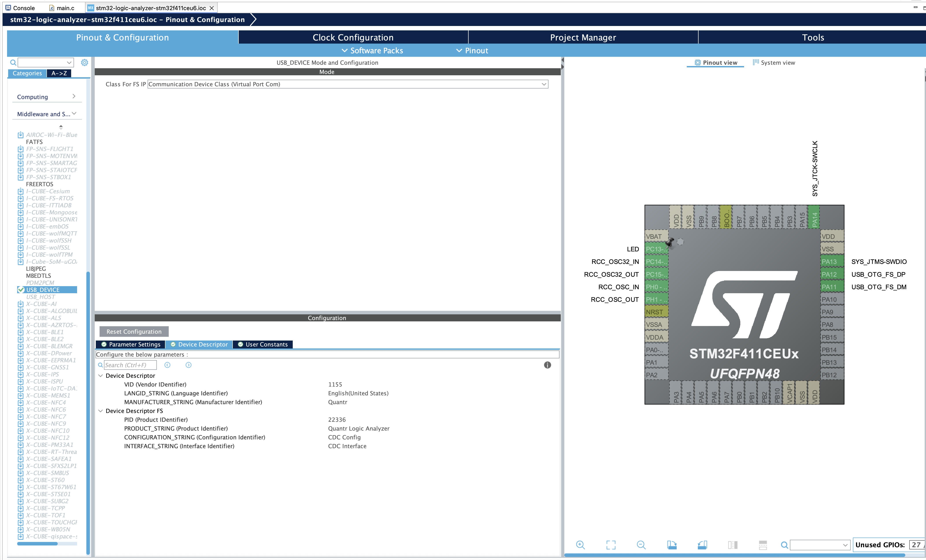Click the download icon beside FP-SNS-FLIGHT1
926x560 pixels.
[x=21, y=149]
